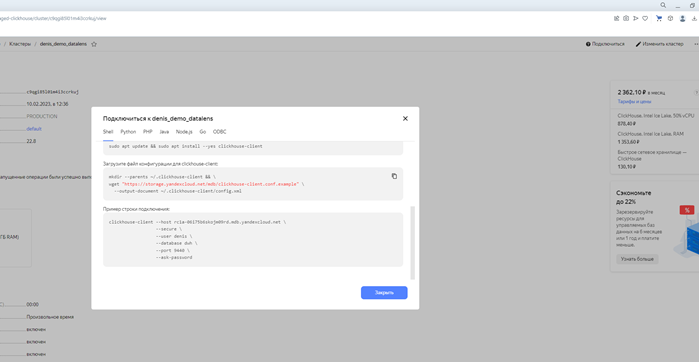This screenshot has height=362, width=699.
Task: Click the --user denis line
Action: click(x=174, y=236)
